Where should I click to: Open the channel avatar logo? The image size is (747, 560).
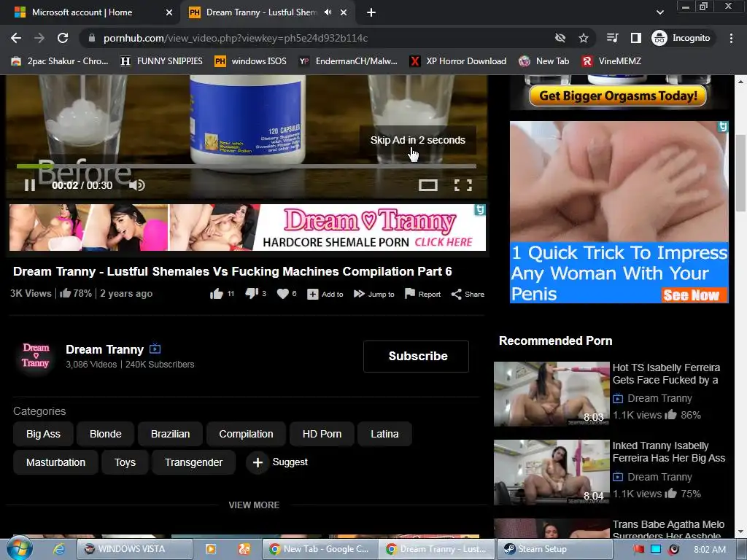pyautogui.click(x=36, y=356)
